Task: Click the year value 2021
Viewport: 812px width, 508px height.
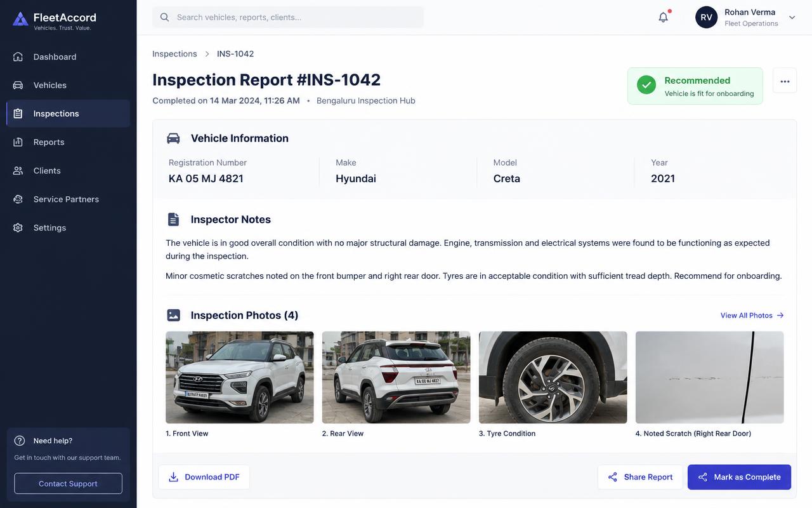Action: 663,178
